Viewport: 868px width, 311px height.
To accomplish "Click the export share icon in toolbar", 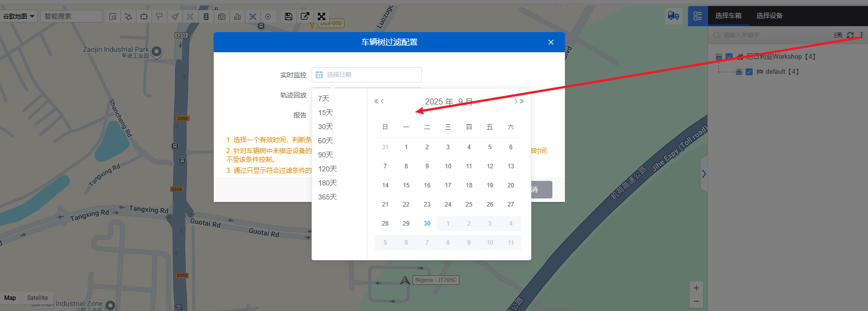I will point(305,17).
